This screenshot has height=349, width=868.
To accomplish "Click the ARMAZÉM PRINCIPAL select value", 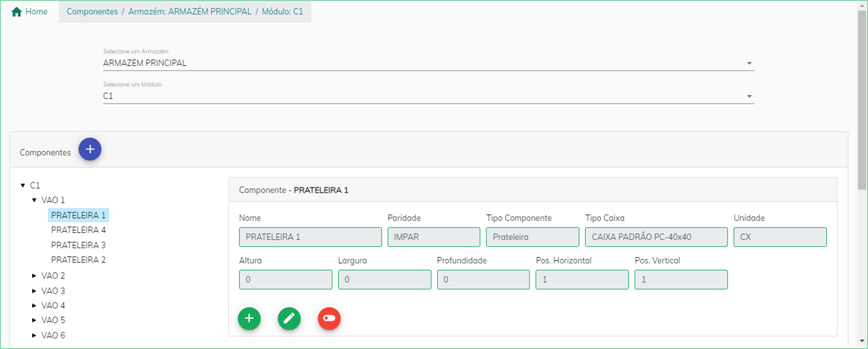I will coord(145,63).
